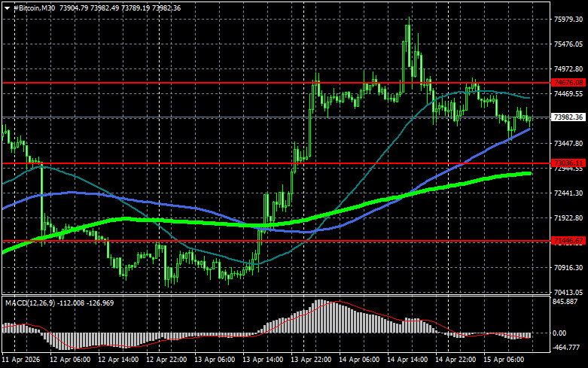Click the #Bitcoin,M30 chart title

point(34,8)
